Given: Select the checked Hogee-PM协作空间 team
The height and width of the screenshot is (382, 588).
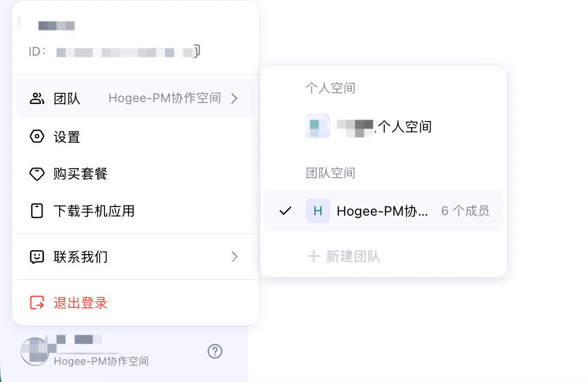Looking at the screenshot, I should (383, 211).
